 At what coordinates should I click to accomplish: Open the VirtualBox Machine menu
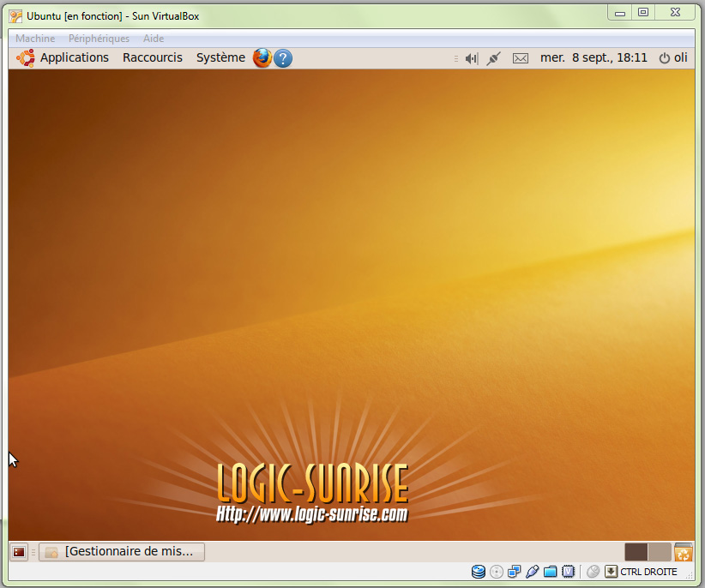35,39
